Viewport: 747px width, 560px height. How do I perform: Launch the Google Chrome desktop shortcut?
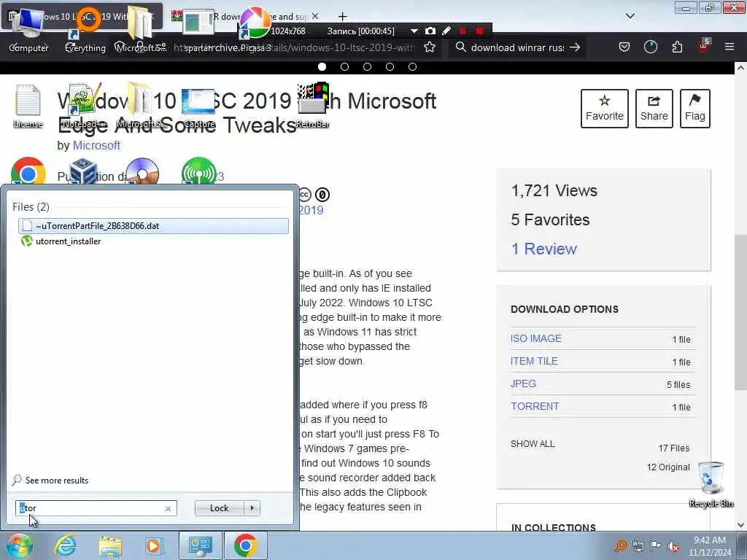tap(28, 171)
